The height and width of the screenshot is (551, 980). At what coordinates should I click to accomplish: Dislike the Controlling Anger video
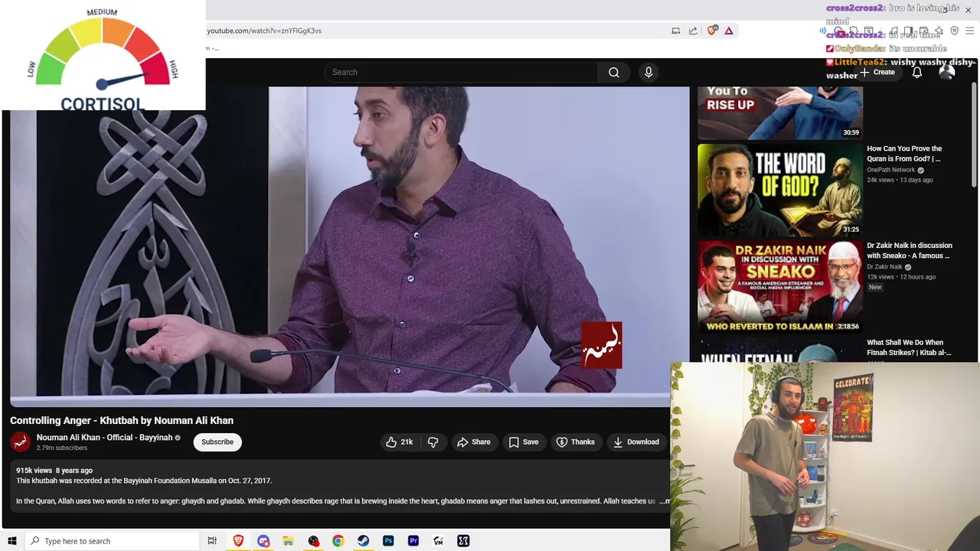point(433,442)
